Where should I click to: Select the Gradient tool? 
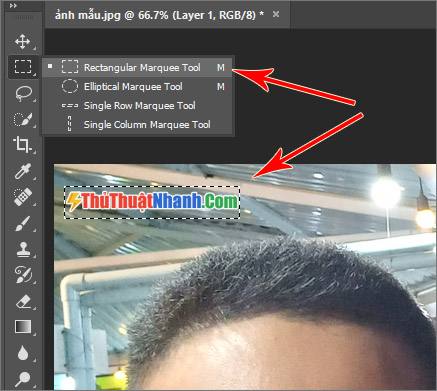tap(23, 327)
